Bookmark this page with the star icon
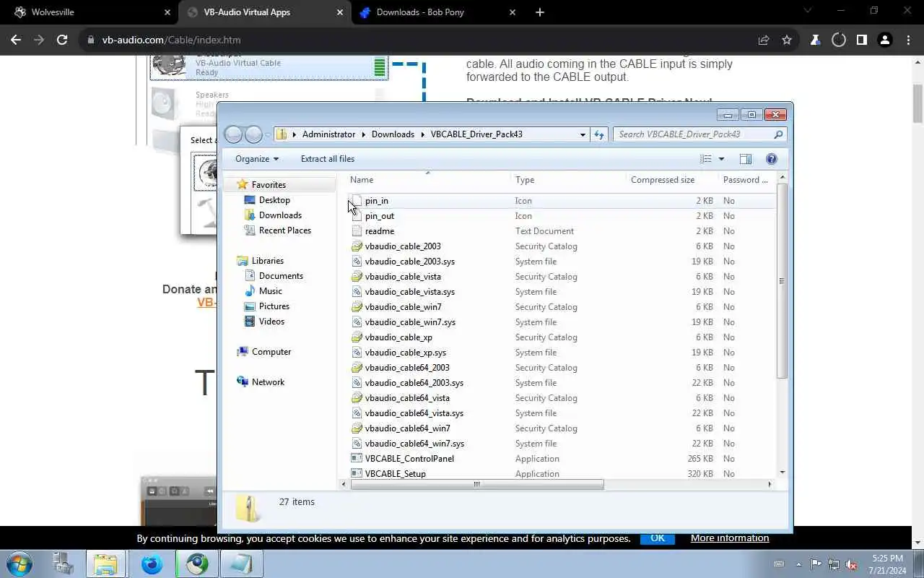 click(x=787, y=40)
